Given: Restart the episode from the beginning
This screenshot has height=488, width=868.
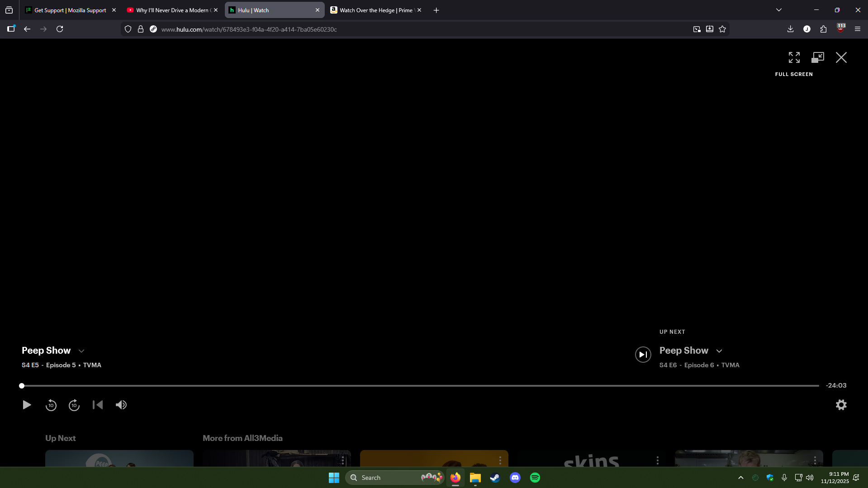Looking at the screenshot, I should (x=98, y=405).
